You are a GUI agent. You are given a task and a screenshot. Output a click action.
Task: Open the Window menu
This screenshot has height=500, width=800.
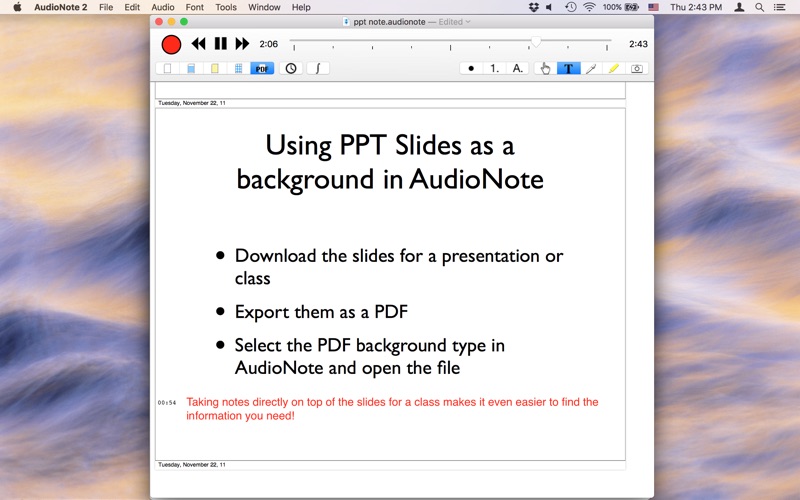click(x=264, y=7)
